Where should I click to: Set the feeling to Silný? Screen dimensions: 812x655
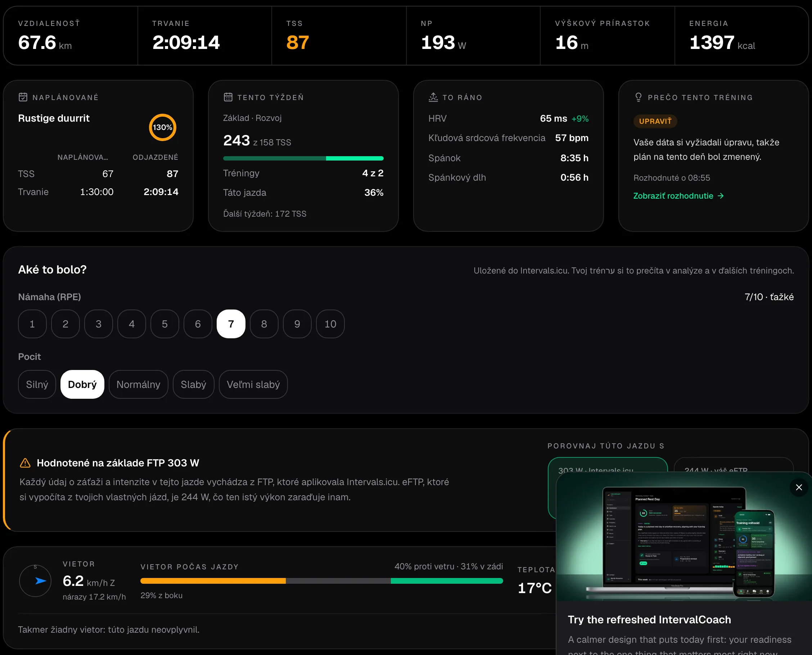[37, 384]
